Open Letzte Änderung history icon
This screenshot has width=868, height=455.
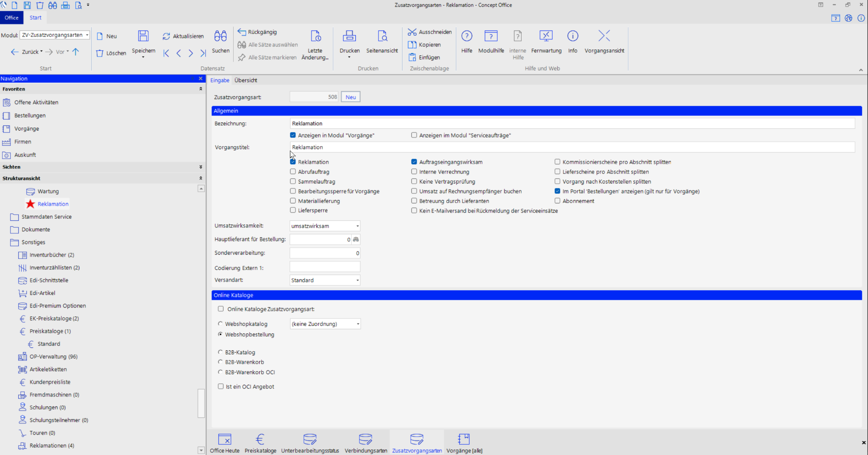(315, 36)
